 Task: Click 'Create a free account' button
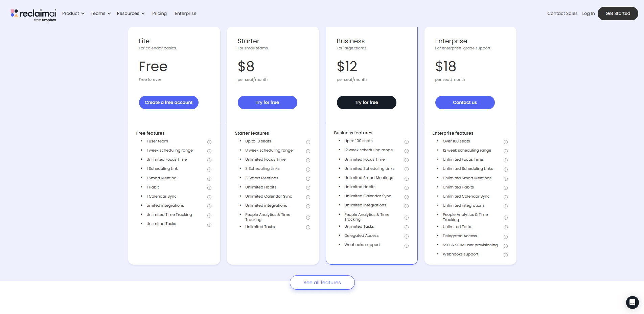coord(168,103)
